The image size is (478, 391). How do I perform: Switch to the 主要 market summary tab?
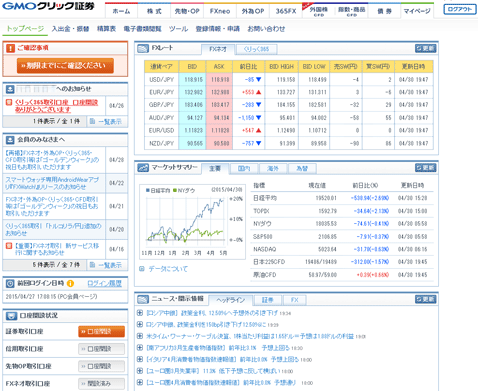[215, 168]
